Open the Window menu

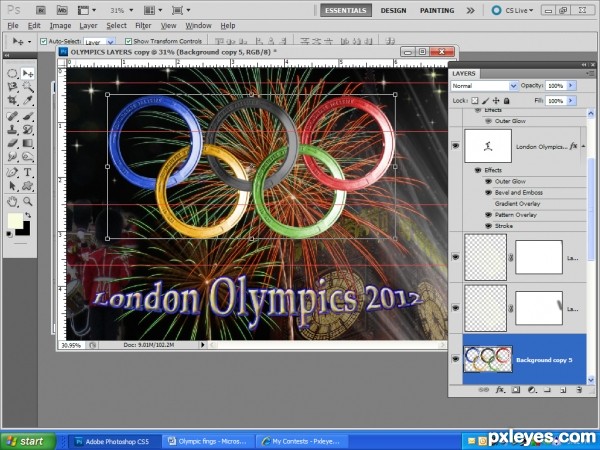click(x=198, y=26)
